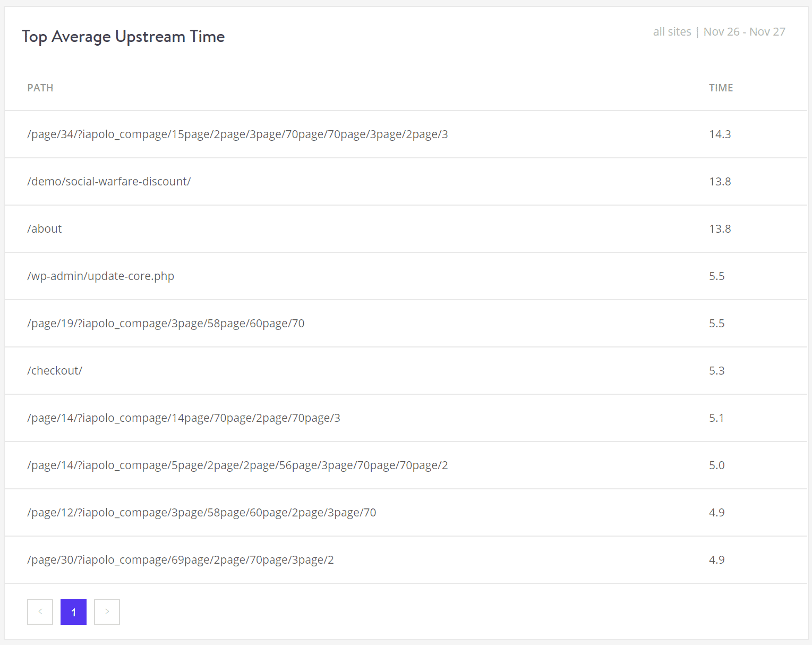Select the /page/19/?iapolo_compage path
812x645 pixels.
(166, 324)
